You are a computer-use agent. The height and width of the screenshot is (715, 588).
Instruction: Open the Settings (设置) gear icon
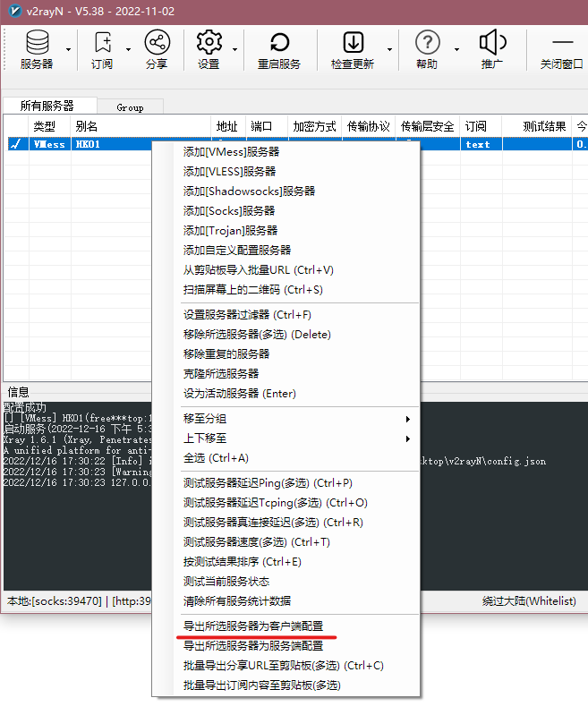pos(209,43)
